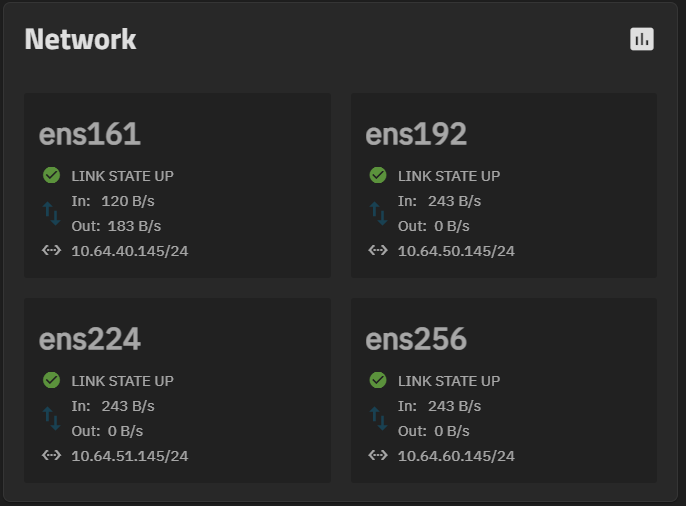Click the 10.64.40.145/24 address
Image resolution: width=686 pixels, height=506 pixels.
pyautogui.click(x=130, y=251)
